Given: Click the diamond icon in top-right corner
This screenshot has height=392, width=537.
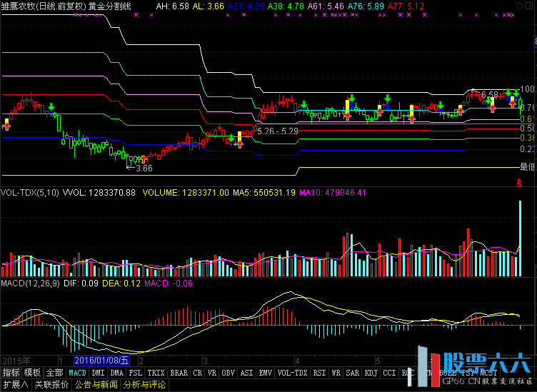Looking at the screenshot, I should (x=518, y=6).
